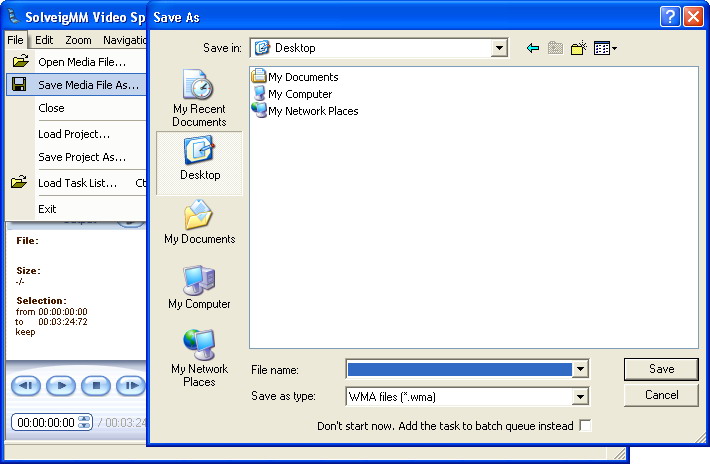The height and width of the screenshot is (464, 710).
Task: Select My Network Places in file list
Action: tap(305, 110)
